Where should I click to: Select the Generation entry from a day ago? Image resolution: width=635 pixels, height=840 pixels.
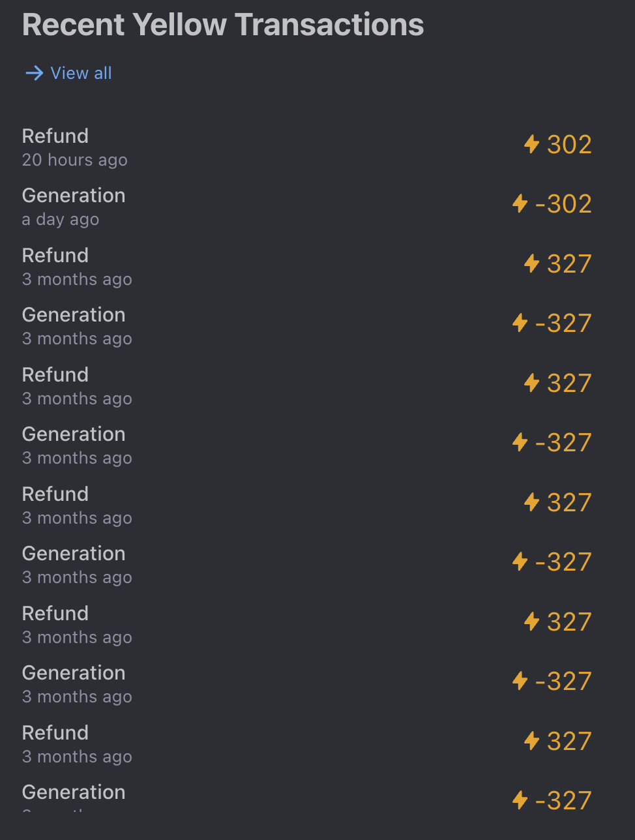click(74, 196)
